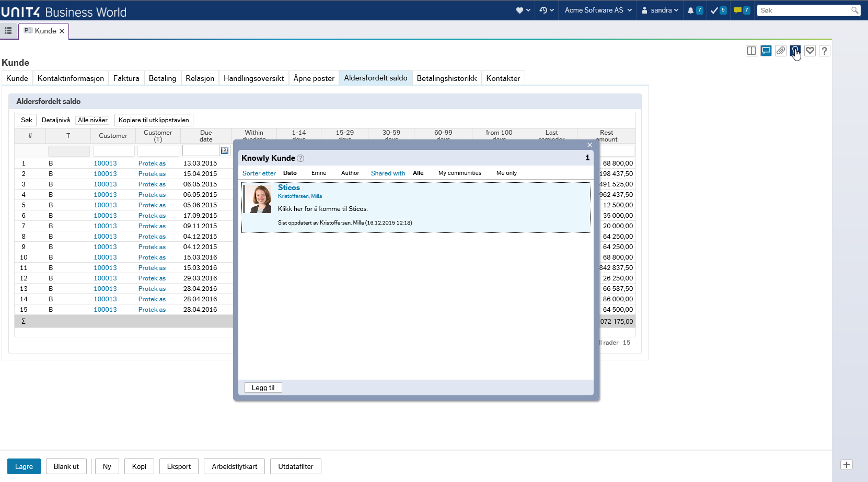Click the Eksport button
This screenshot has height=482, width=868.
[x=179, y=466]
